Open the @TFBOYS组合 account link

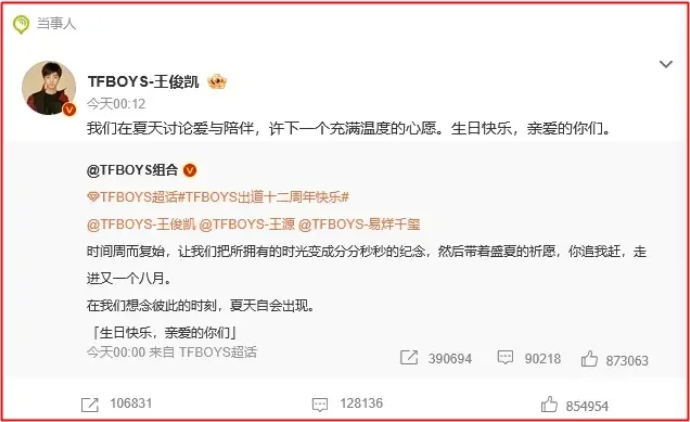132,170
